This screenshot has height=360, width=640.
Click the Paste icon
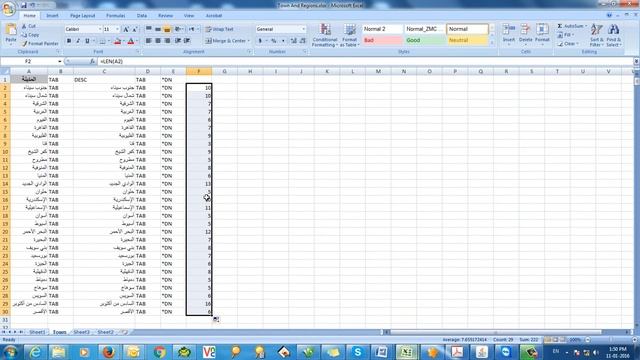[11, 30]
